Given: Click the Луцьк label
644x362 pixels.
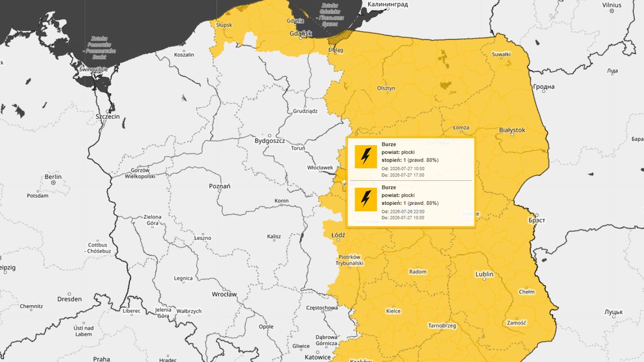Looking at the screenshot, I should pyautogui.click(x=613, y=312).
